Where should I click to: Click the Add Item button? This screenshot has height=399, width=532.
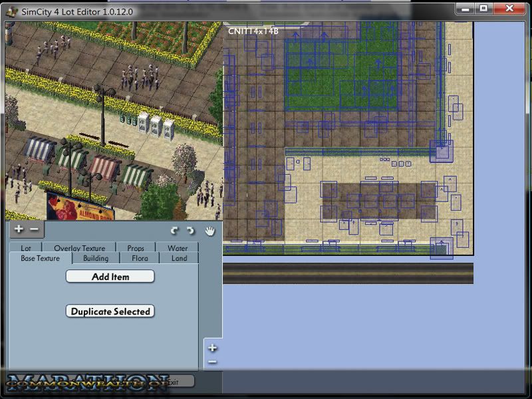click(110, 277)
